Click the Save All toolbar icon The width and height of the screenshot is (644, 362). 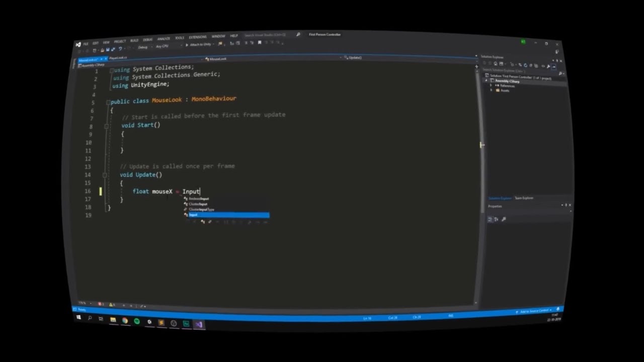[113, 49]
